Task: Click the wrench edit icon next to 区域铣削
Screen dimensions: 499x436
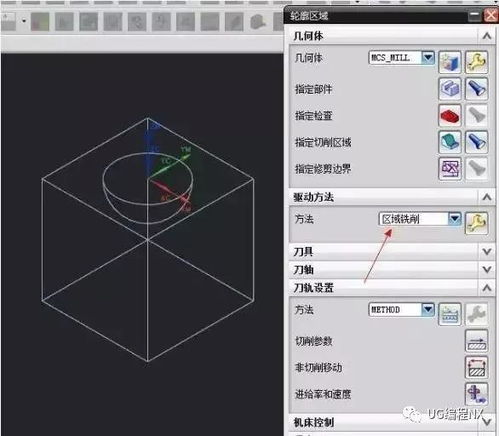Action: click(x=476, y=223)
